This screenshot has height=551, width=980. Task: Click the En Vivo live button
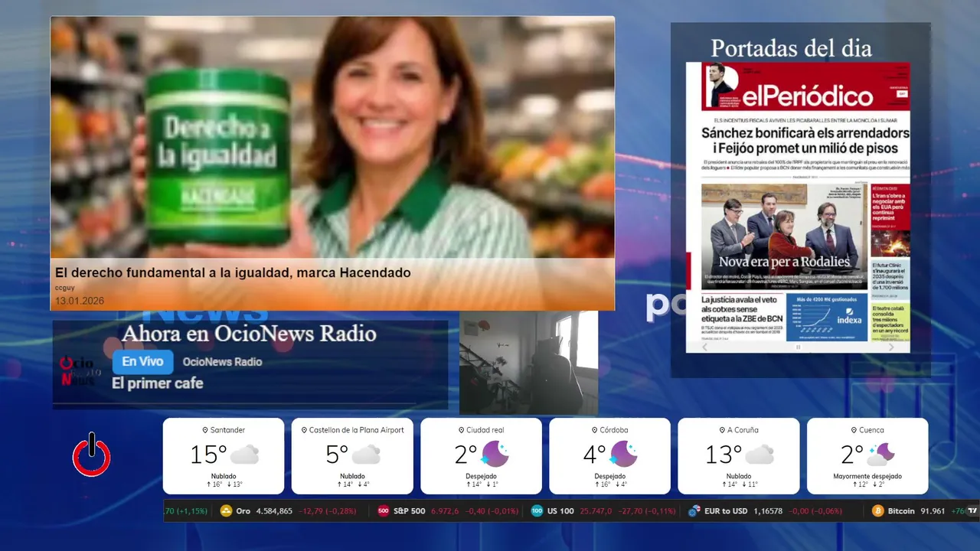pos(142,362)
